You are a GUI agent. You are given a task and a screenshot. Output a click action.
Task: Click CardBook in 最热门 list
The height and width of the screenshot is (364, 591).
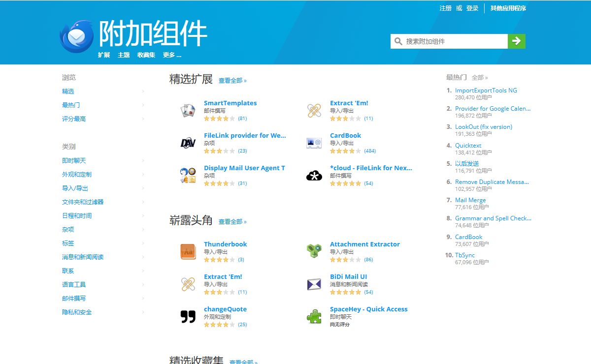(x=469, y=237)
